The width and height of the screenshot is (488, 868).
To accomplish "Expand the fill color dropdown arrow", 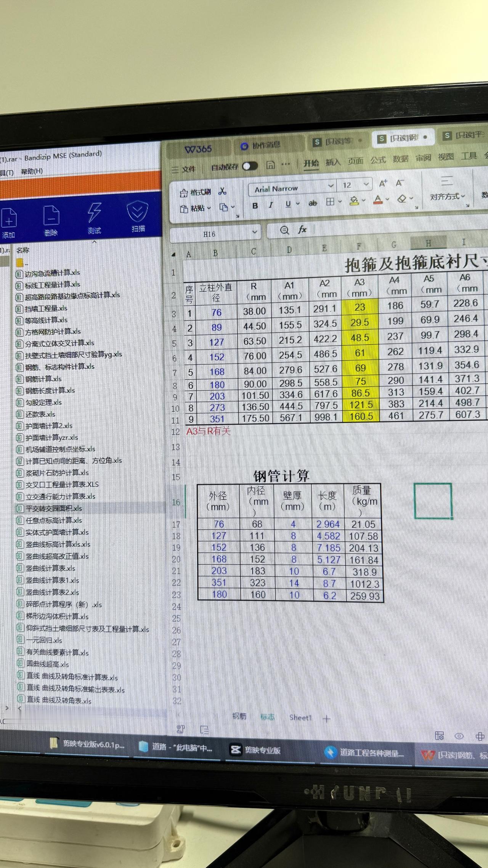I will 363,200.
